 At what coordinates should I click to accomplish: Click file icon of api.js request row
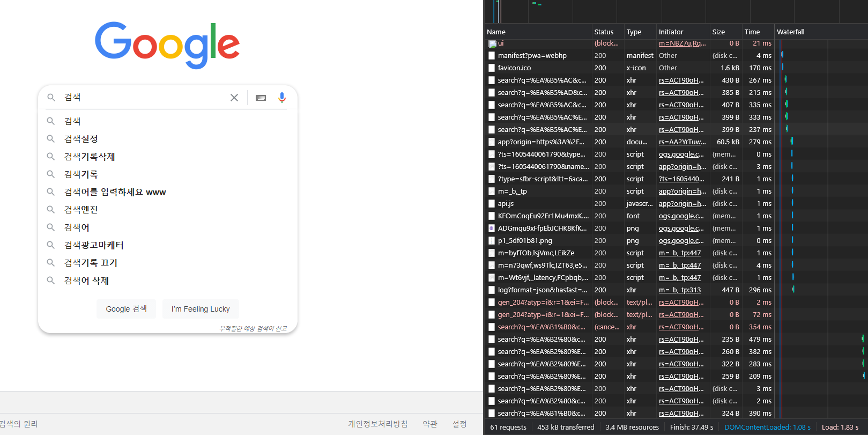coord(492,204)
